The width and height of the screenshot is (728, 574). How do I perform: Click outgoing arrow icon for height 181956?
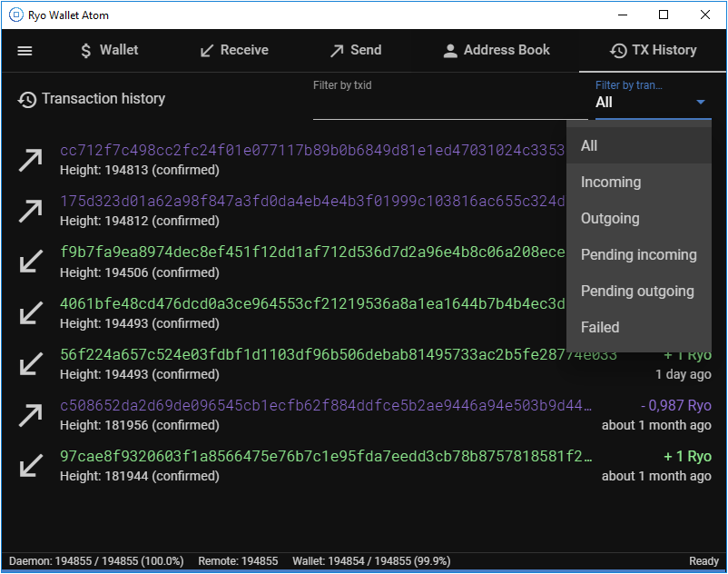[x=31, y=415]
